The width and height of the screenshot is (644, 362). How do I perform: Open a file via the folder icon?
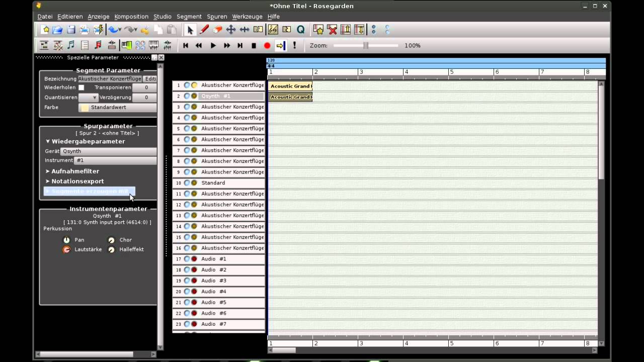58,30
